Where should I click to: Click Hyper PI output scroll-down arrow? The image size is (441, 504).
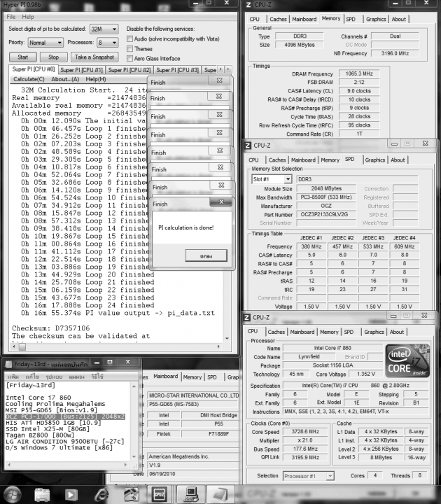[227, 339]
